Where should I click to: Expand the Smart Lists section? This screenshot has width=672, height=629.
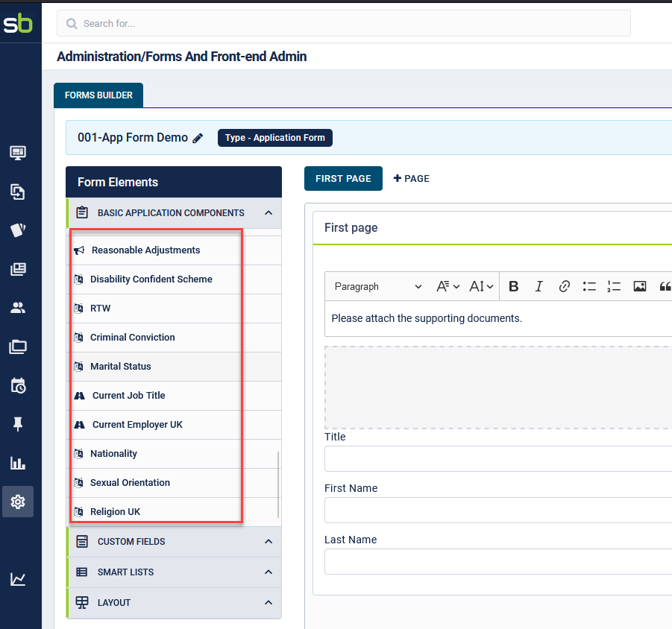pos(269,572)
